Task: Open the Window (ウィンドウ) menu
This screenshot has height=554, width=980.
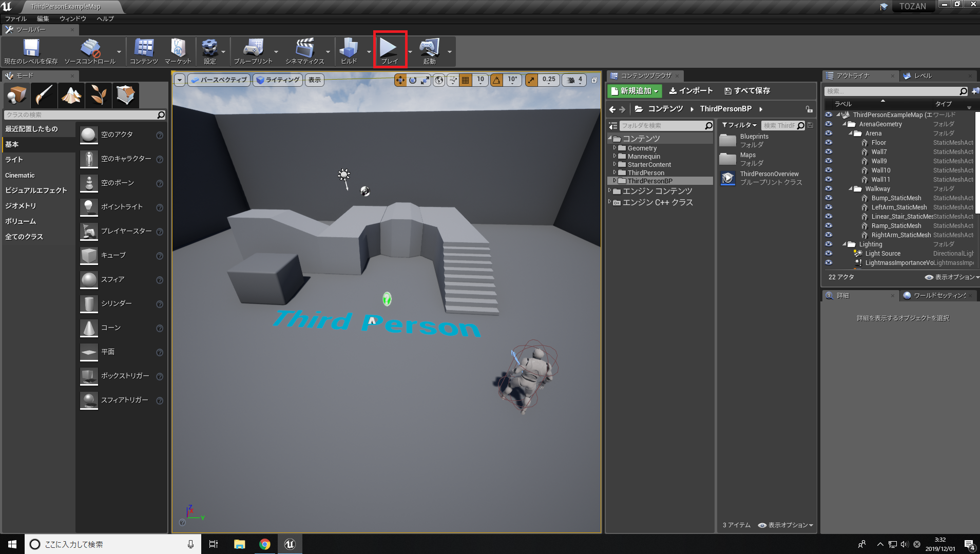Action: coord(73,18)
